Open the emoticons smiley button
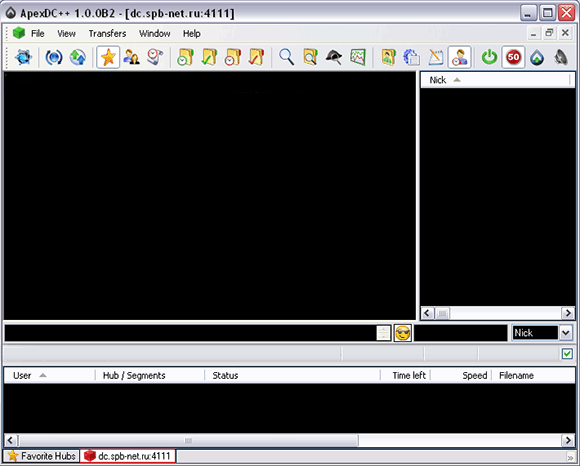 click(402, 333)
